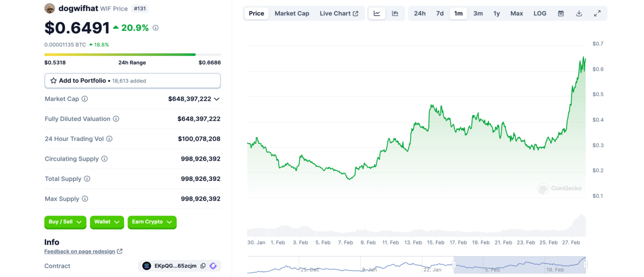Click the price line near the 15. Feb peak
This screenshot has height=277, width=644.
432,106
